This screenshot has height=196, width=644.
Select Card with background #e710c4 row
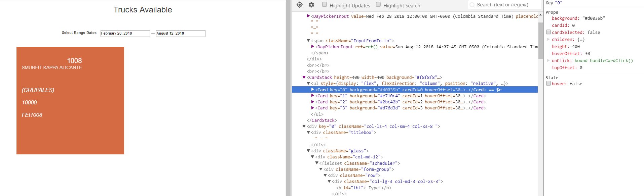click(415, 96)
